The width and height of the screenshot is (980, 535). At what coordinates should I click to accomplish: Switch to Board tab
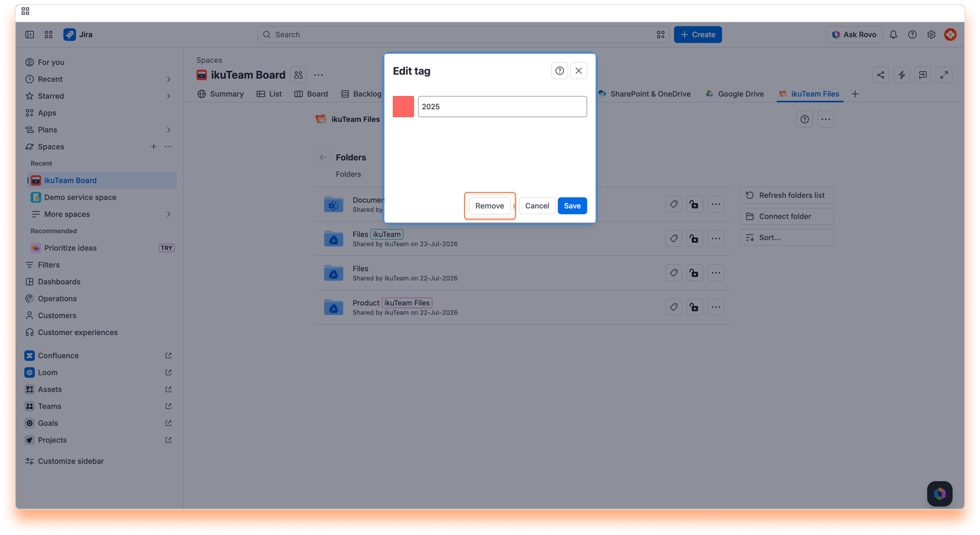click(311, 94)
